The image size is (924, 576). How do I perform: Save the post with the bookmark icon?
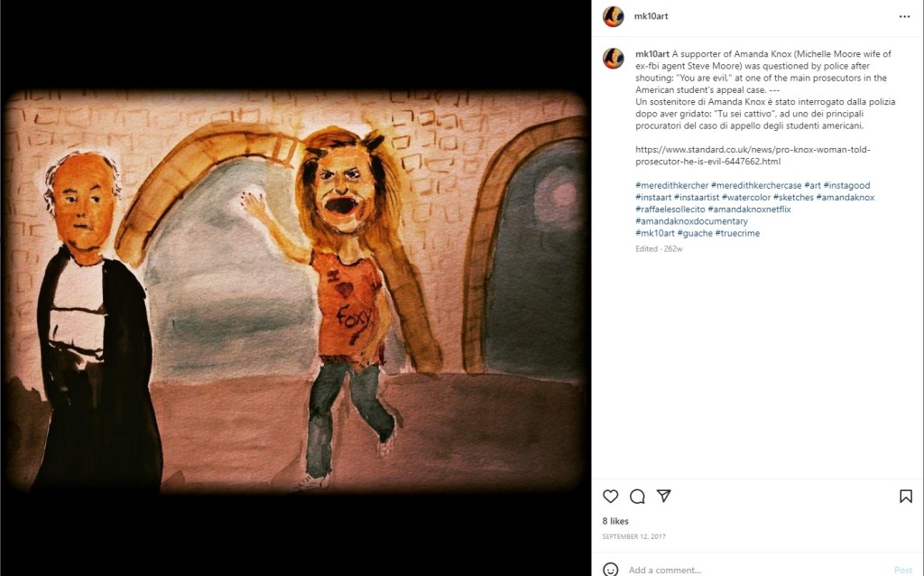click(x=905, y=497)
